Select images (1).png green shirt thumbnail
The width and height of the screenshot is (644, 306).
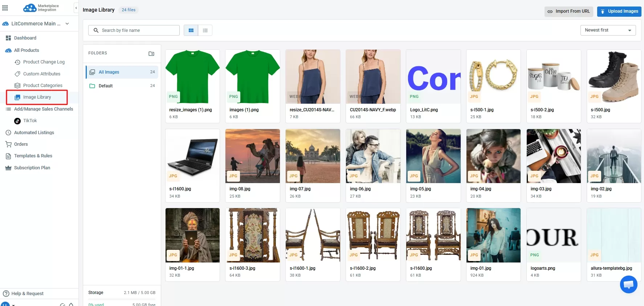point(253,76)
